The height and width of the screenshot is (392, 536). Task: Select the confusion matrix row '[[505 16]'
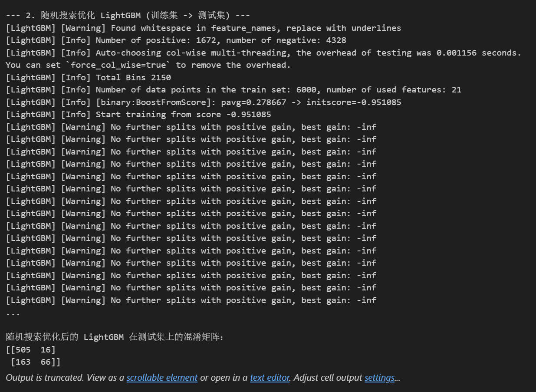[31, 349]
